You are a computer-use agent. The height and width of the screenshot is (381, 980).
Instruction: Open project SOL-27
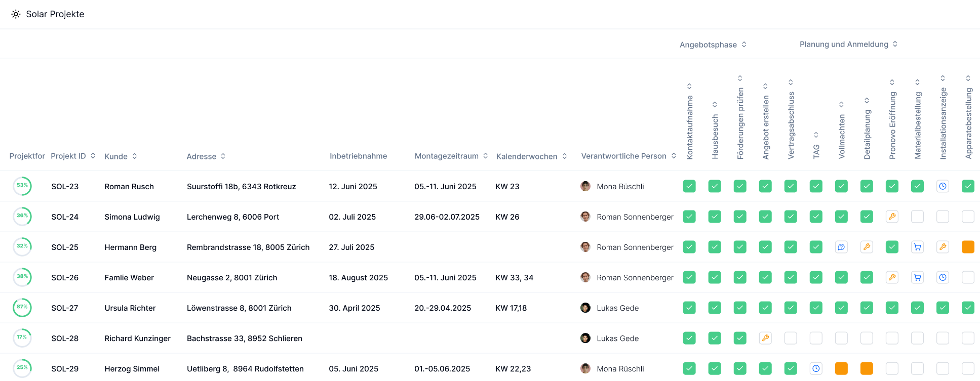point(65,308)
